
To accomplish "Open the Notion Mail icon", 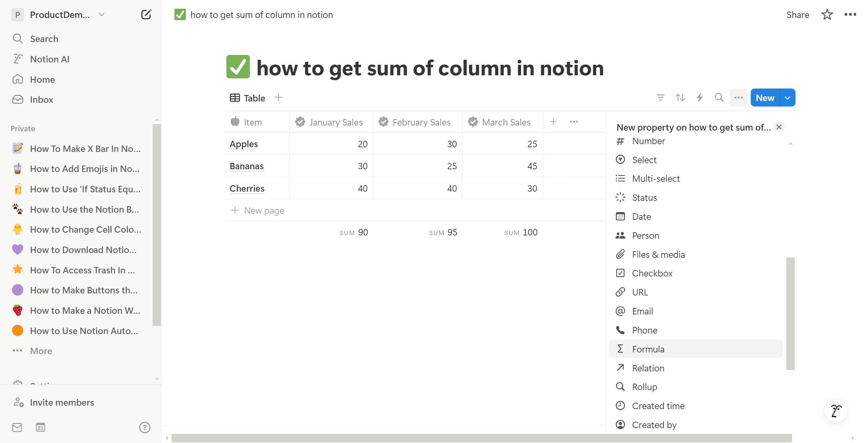I will pos(17,427).
